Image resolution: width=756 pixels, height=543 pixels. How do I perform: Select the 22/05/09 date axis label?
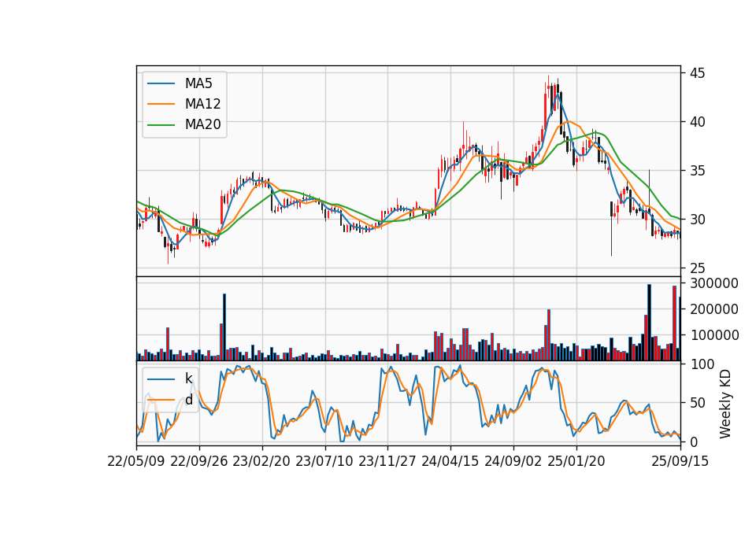click(x=136, y=461)
